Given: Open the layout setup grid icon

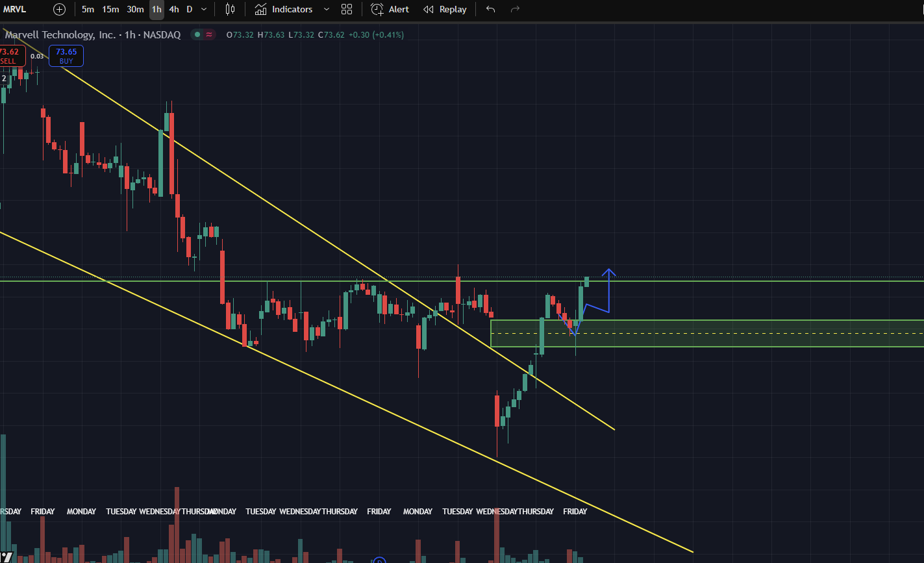Looking at the screenshot, I should tap(347, 9).
